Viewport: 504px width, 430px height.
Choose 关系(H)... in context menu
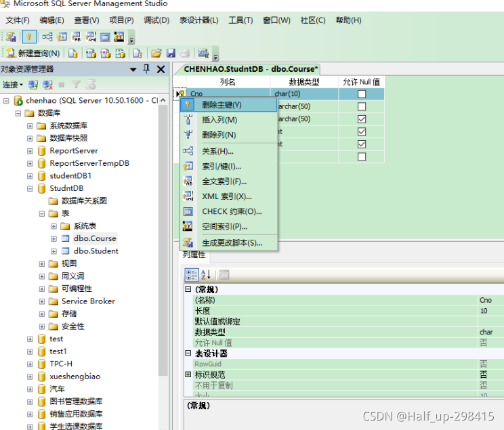coord(228,151)
